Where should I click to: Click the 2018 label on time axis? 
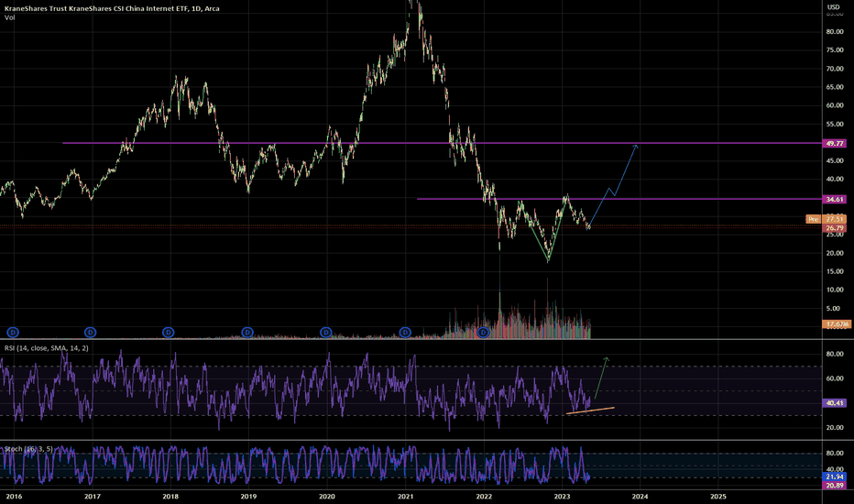170,497
